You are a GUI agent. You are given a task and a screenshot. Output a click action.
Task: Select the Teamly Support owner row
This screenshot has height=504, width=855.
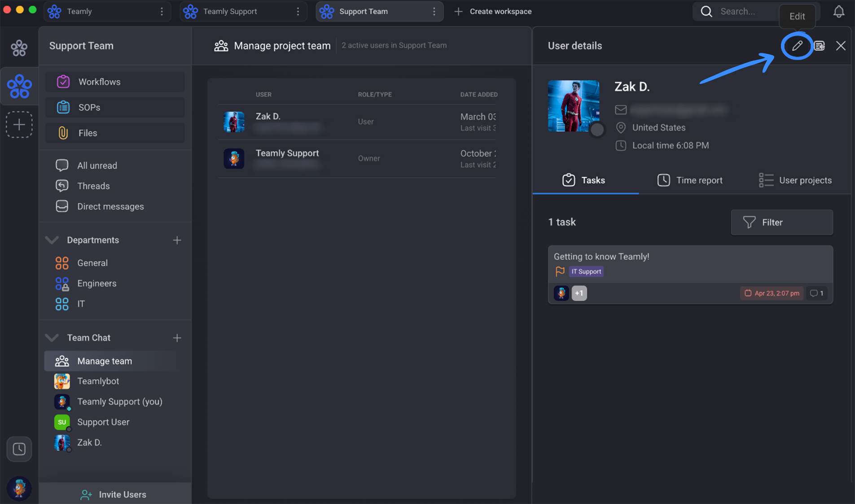(x=357, y=159)
